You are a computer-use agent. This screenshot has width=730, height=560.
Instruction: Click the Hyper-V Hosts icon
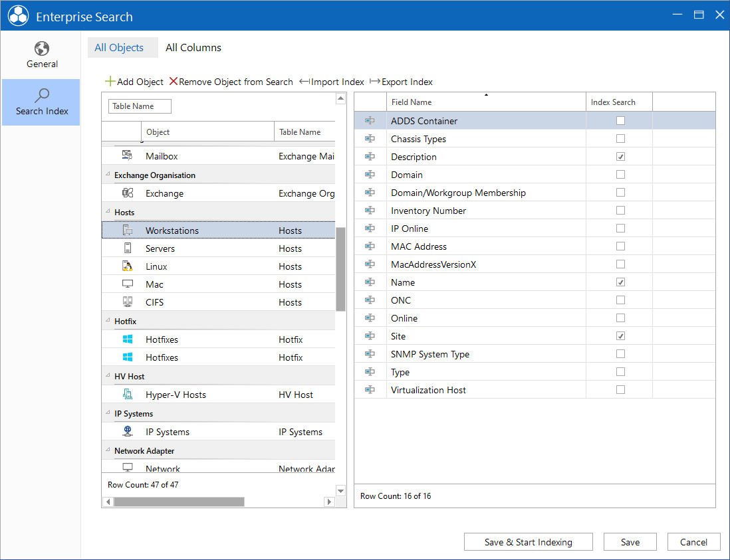pos(127,395)
